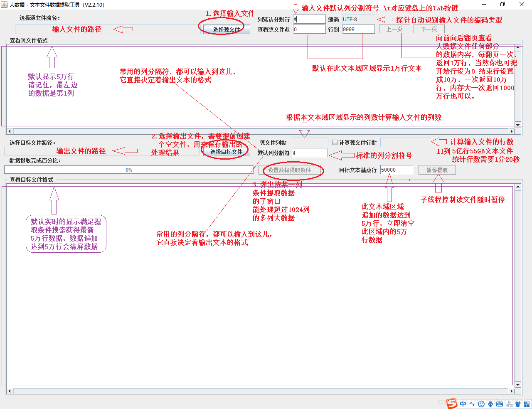Click the source preview scroll up arrow

tap(518, 48)
